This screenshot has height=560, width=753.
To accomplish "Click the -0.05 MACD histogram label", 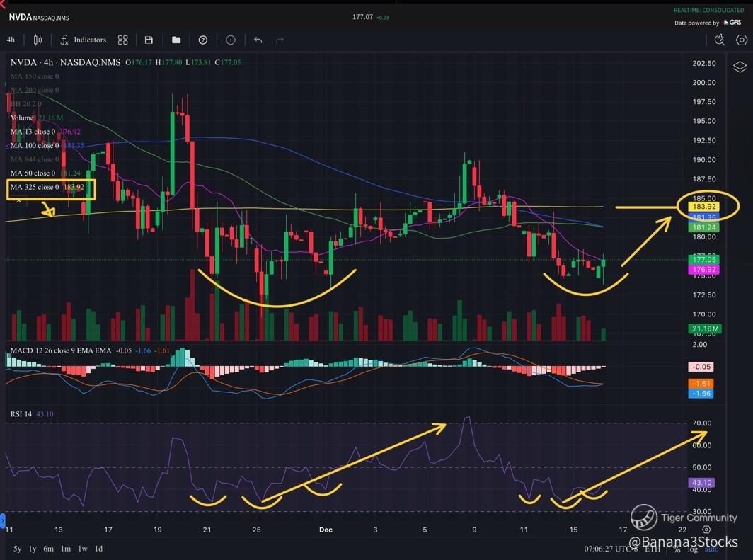I will pyautogui.click(x=701, y=367).
